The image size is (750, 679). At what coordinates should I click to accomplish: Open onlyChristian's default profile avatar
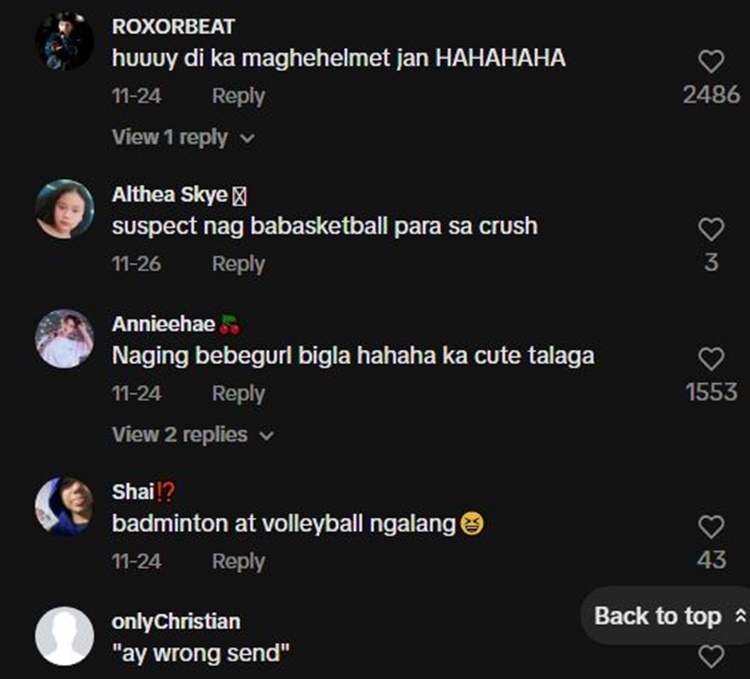(x=65, y=636)
